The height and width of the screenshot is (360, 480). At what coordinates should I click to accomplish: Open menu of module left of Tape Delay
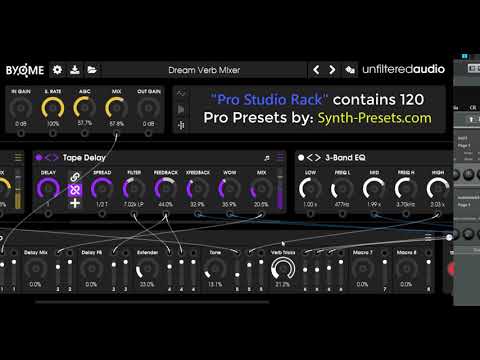(18, 156)
